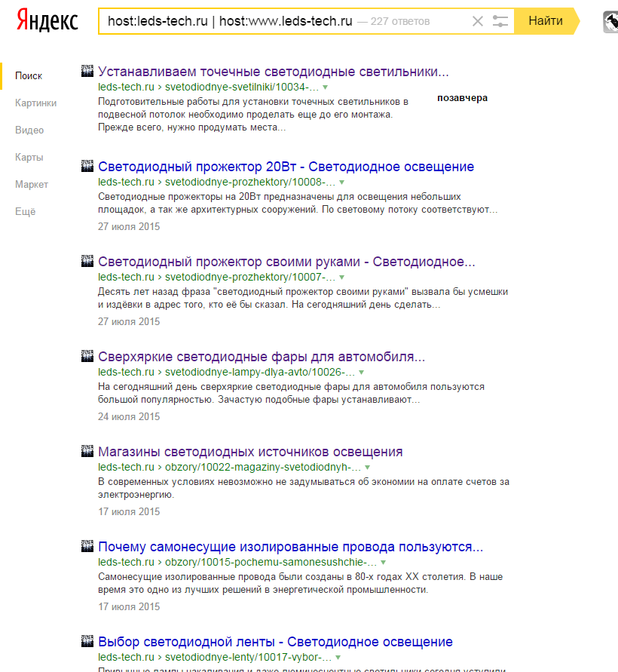Select the Поиск tab in sidebar
The image size is (618, 672).
(x=29, y=76)
